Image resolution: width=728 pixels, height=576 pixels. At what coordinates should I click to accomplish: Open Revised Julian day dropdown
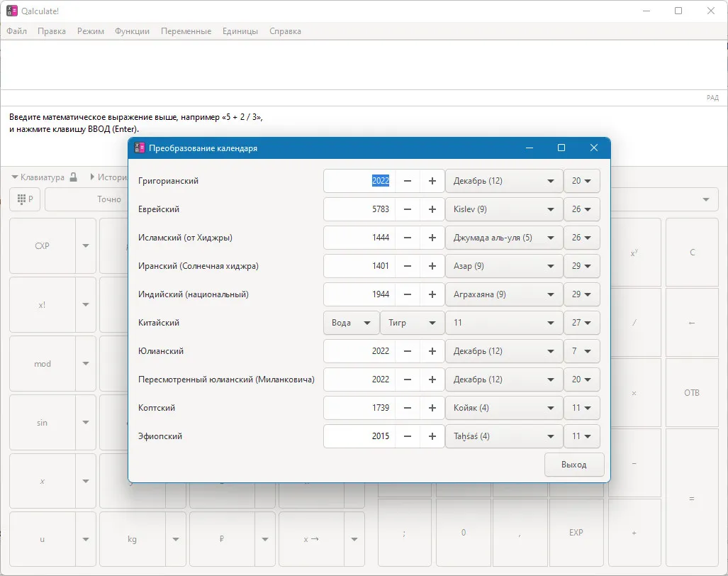coord(582,379)
